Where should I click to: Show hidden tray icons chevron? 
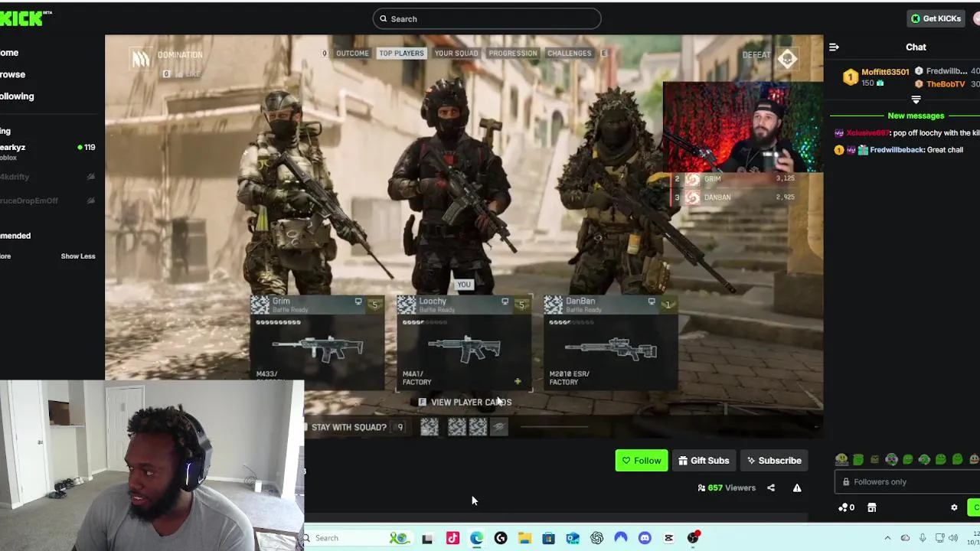(887, 539)
